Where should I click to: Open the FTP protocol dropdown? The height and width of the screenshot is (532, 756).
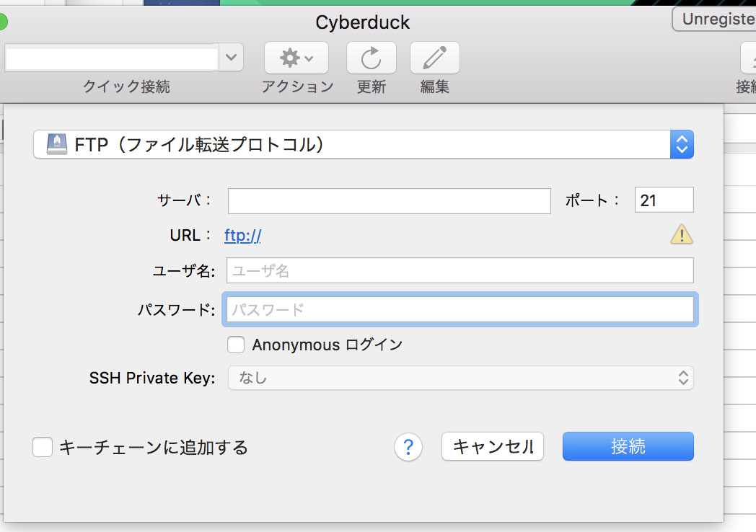pyautogui.click(x=364, y=144)
